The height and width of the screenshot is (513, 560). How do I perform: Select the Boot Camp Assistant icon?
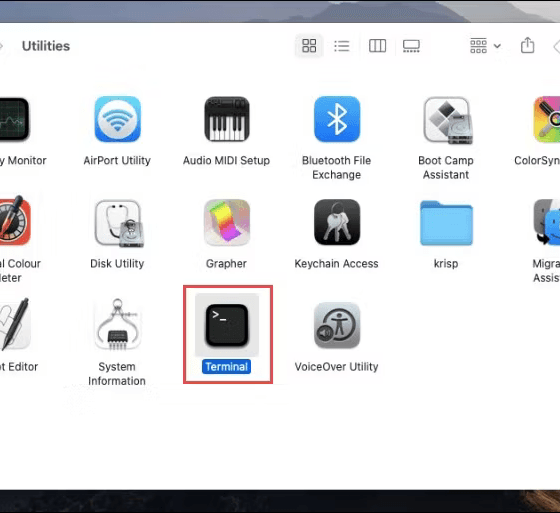point(448,120)
